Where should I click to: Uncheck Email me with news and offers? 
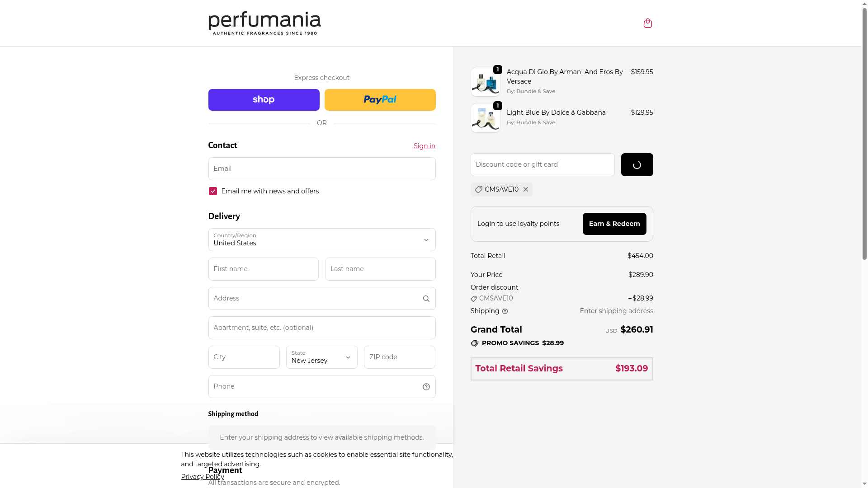click(x=213, y=192)
